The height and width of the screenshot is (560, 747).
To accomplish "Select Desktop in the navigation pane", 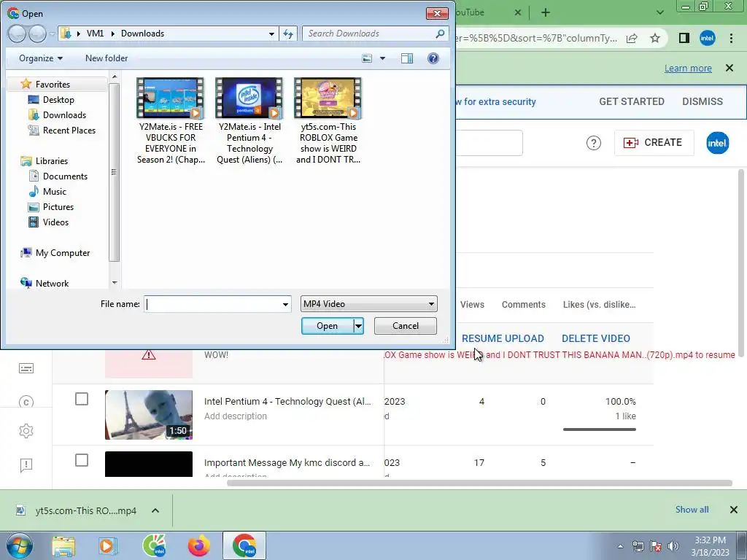I will coord(58,99).
